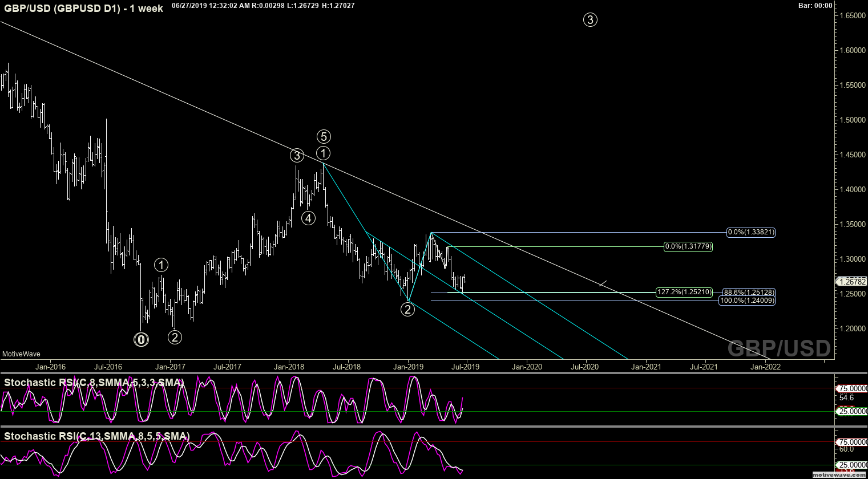This screenshot has height=479, width=868.
Task: Click the 0.0%(1.31779) Fibonacci label
Action: pyautogui.click(x=688, y=246)
